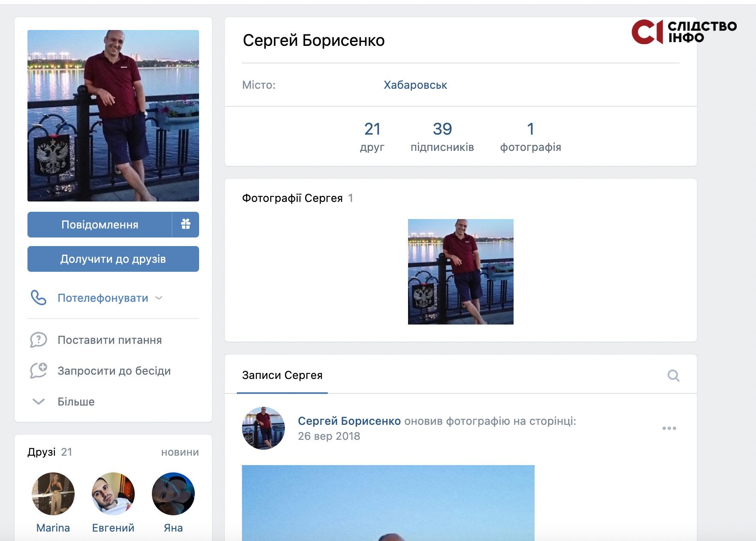This screenshot has width=756, height=541.
Task: Expand the Потелефонувати dropdown arrow
Action: (159, 298)
